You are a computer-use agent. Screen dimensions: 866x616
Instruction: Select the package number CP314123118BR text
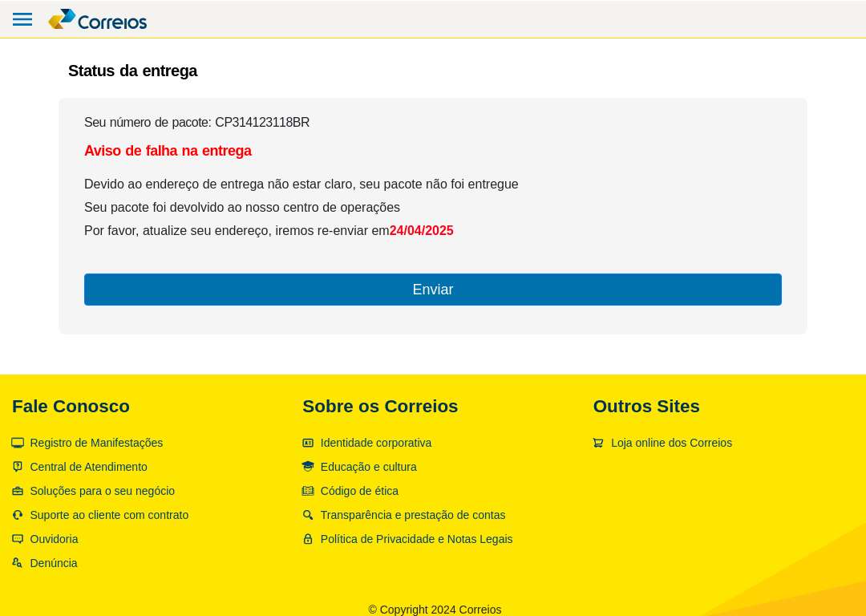[262, 123]
